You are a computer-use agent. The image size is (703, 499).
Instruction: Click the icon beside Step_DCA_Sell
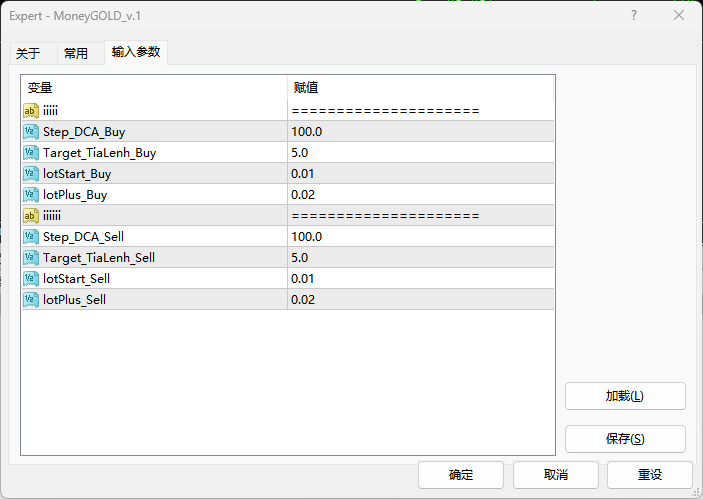tap(31, 237)
